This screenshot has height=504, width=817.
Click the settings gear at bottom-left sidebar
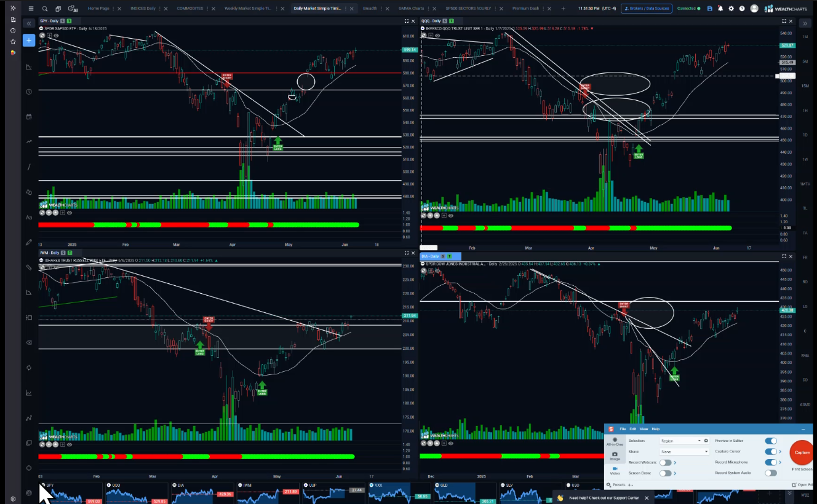click(13, 499)
